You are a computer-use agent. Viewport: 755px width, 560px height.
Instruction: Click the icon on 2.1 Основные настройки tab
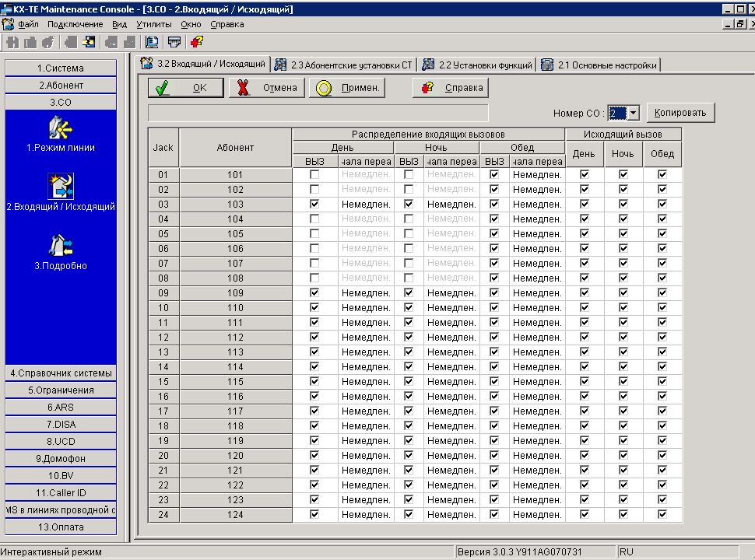(x=547, y=65)
